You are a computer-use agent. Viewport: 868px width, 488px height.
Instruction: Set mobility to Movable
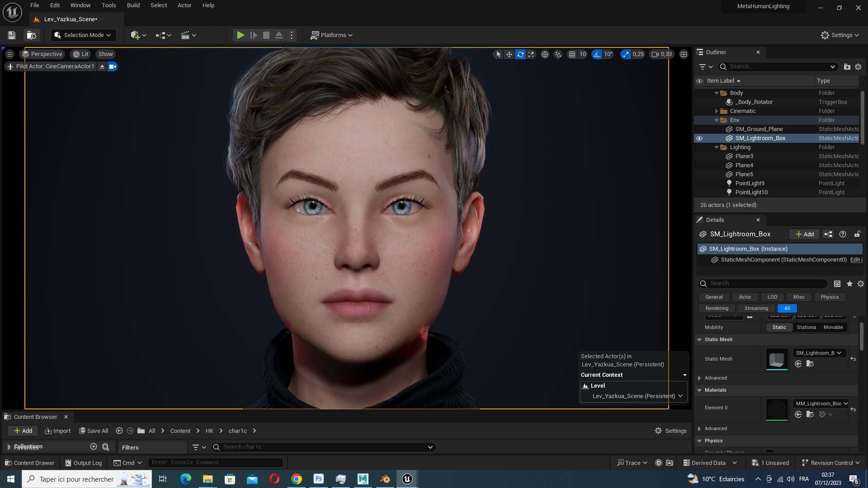click(x=833, y=327)
